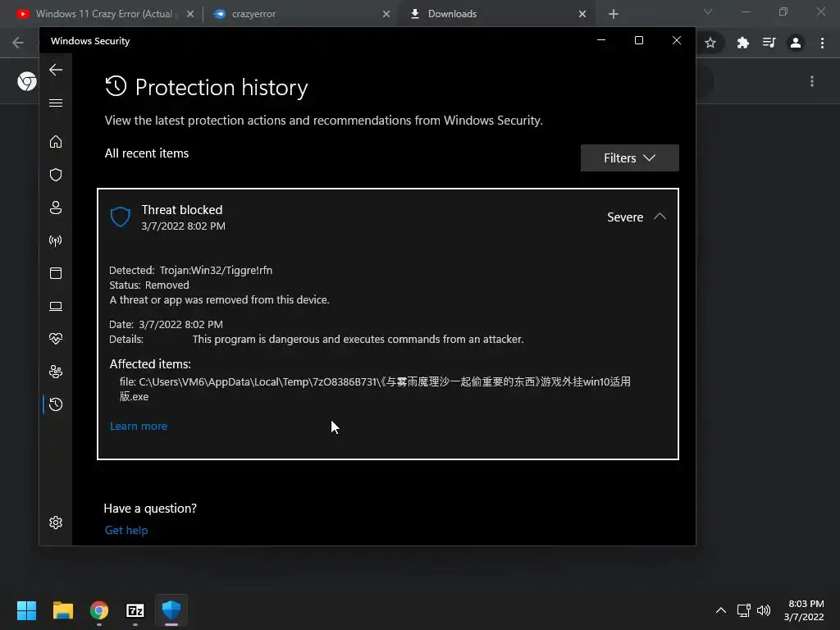Open Virus & threat protection shield icon
The image size is (840, 630).
[56, 175]
